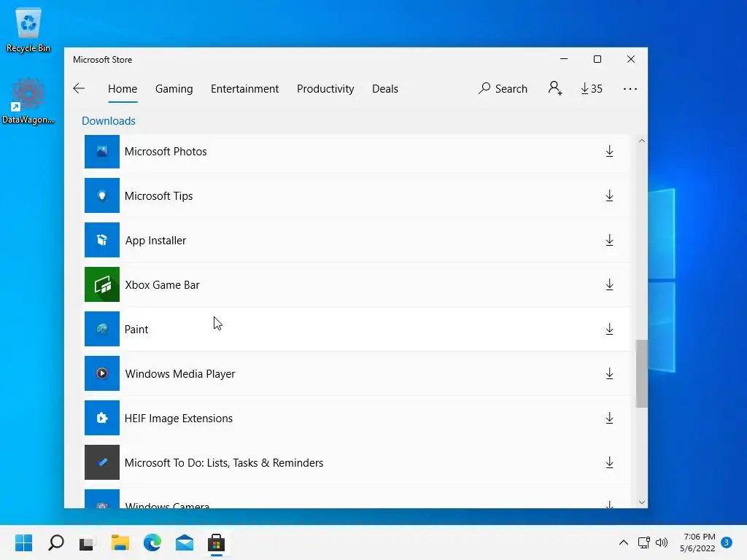Select the HEIF Image Extensions row text
747x560 pixels.
tap(179, 418)
